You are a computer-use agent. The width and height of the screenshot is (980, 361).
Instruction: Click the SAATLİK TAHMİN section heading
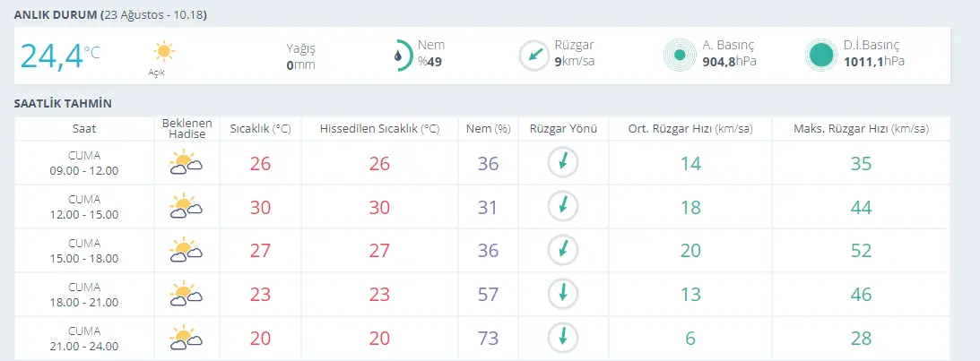(63, 104)
